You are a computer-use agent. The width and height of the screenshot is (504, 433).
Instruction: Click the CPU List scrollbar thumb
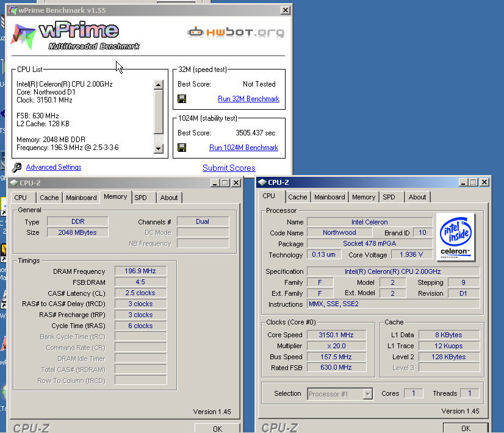coord(158,112)
